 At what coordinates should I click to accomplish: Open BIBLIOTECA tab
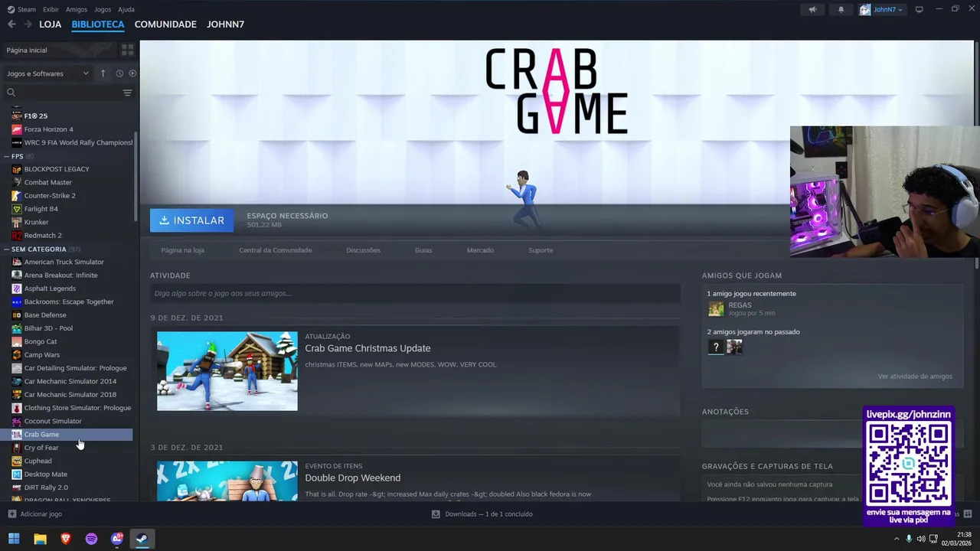[x=98, y=24]
